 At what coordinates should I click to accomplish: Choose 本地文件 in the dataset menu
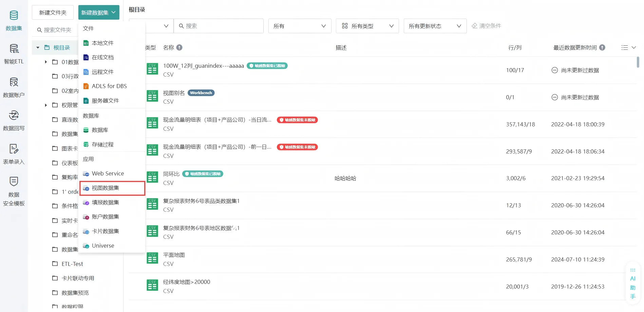103,43
